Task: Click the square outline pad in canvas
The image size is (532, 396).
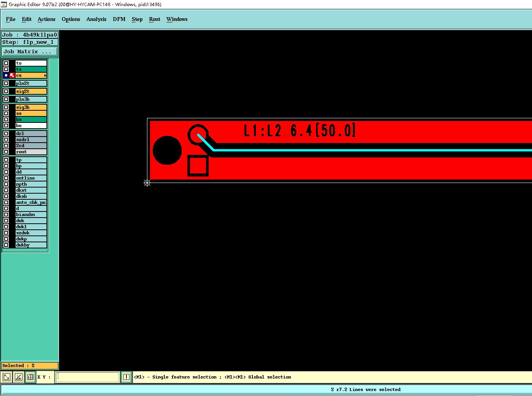Action: pyautogui.click(x=198, y=165)
